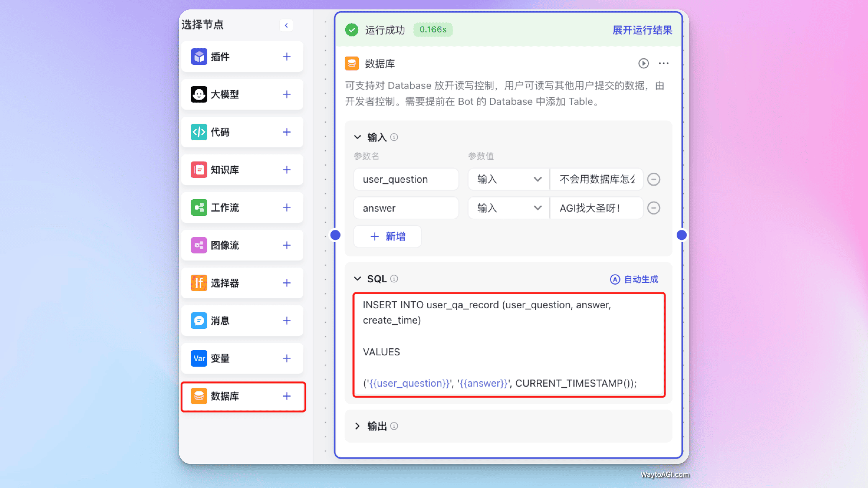Collapse the 输入 input section
Image resolution: width=868 pixels, height=488 pixels.
click(358, 137)
